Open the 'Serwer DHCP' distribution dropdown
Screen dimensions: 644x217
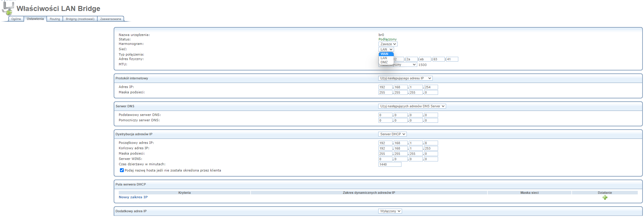(x=392, y=134)
